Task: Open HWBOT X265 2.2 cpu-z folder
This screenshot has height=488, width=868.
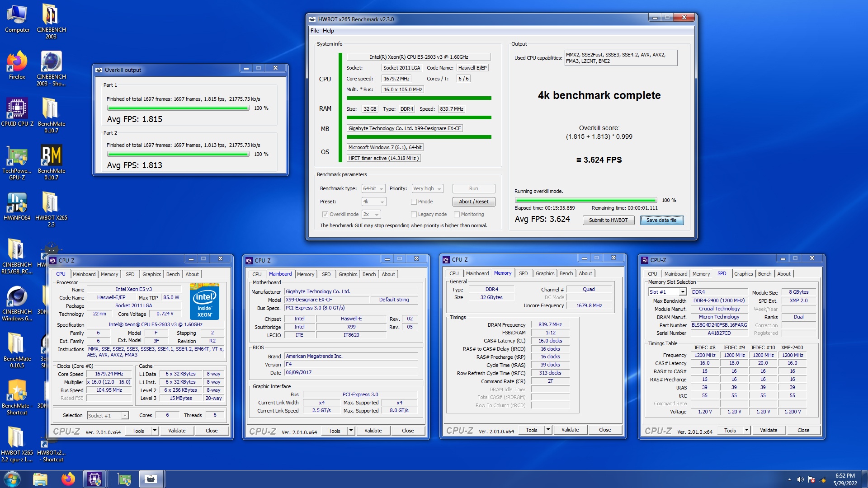Action: [x=17, y=444]
